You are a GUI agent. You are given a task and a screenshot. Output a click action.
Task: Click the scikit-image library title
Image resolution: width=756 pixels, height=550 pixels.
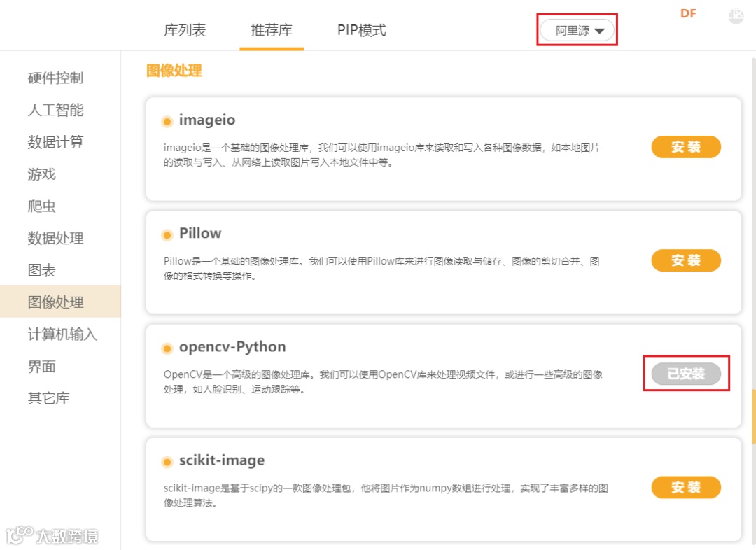tap(222, 460)
